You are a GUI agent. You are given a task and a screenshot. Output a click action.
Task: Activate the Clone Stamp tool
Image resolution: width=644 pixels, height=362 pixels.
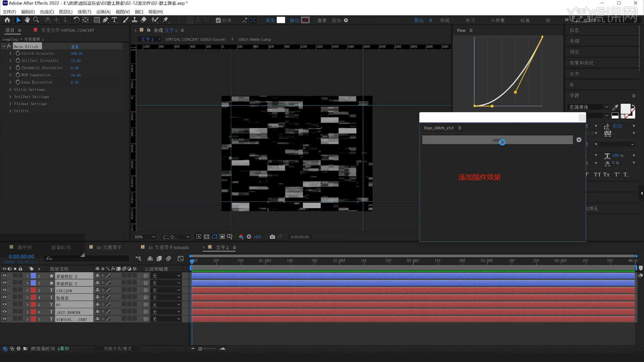[x=134, y=20]
